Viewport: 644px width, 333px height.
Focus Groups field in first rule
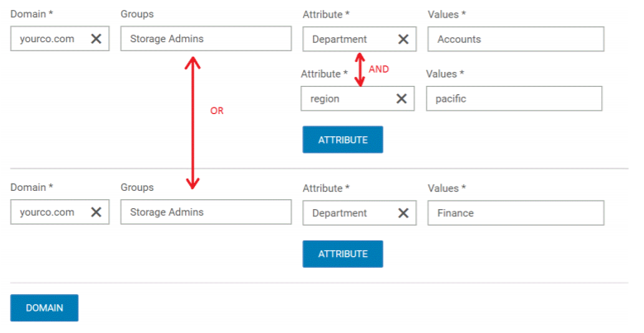[206, 39]
